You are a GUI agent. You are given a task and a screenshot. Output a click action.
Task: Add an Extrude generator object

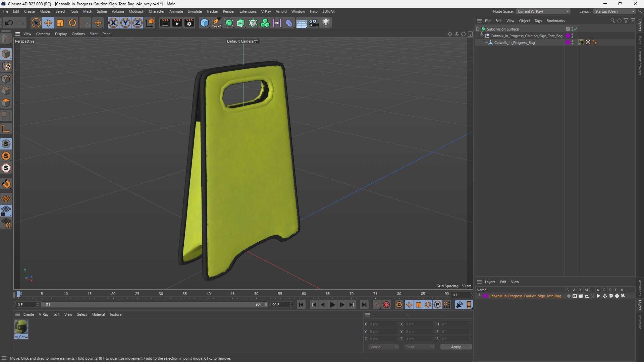click(241, 23)
